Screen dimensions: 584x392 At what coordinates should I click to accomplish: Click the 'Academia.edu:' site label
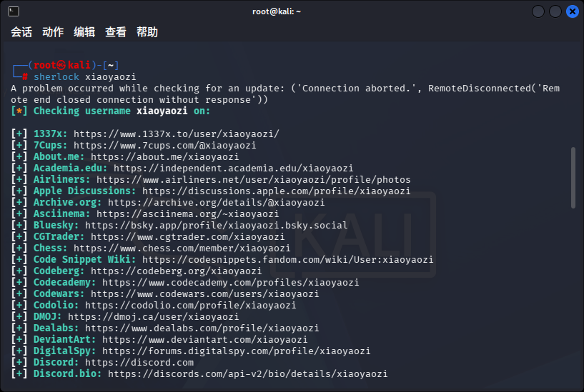[x=70, y=168]
